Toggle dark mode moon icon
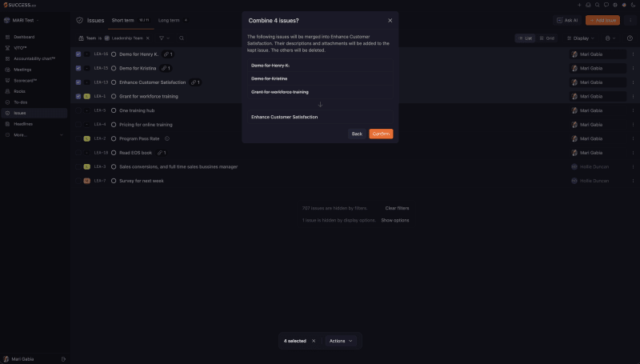640x364 pixels. point(633,5)
